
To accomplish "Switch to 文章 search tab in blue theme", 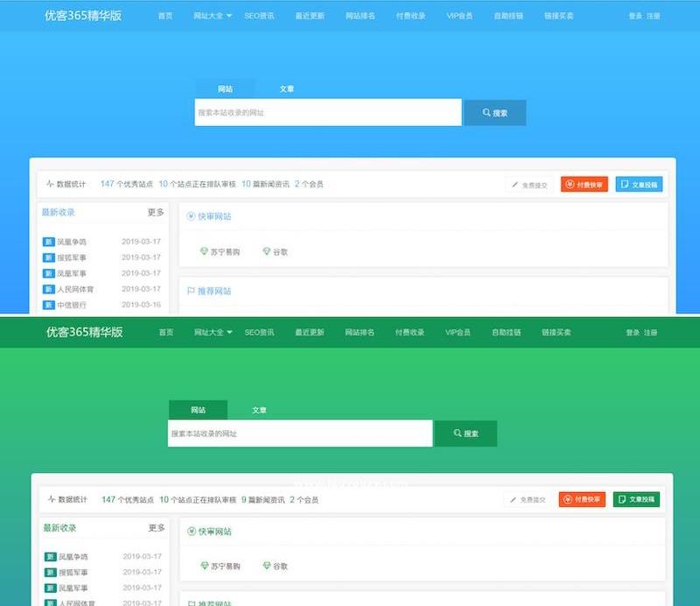I will (x=287, y=89).
